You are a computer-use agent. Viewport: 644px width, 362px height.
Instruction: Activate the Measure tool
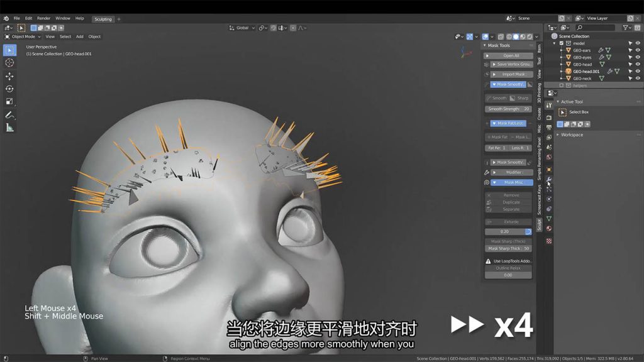click(9, 128)
